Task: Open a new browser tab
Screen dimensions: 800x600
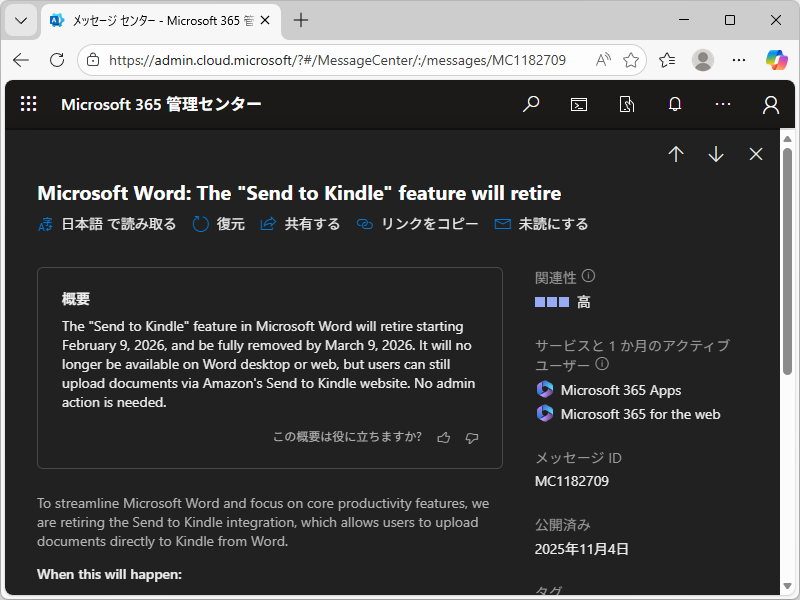Action: pyautogui.click(x=301, y=20)
